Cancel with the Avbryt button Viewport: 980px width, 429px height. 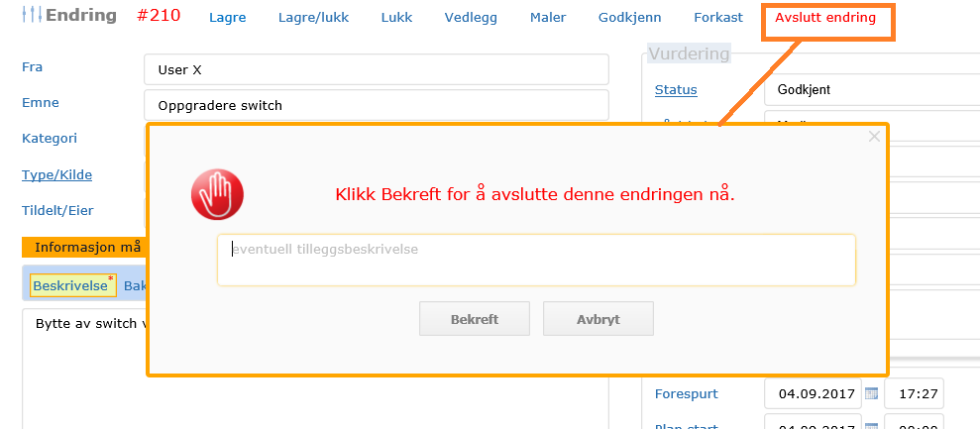599,319
